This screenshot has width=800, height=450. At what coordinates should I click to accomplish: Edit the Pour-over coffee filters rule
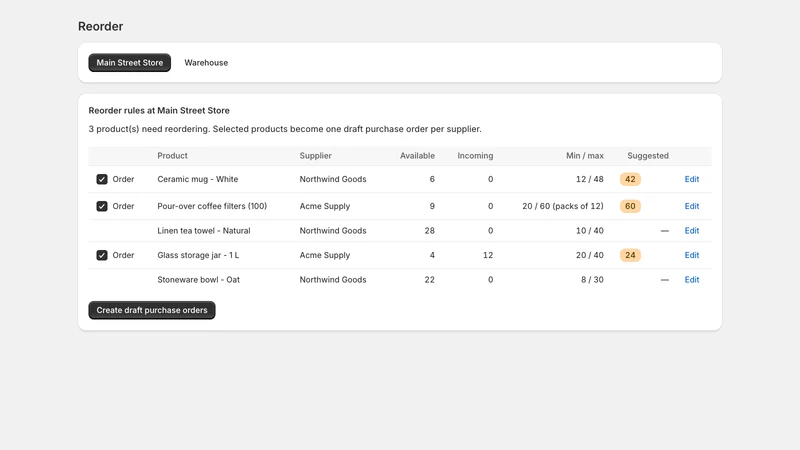[x=691, y=206]
